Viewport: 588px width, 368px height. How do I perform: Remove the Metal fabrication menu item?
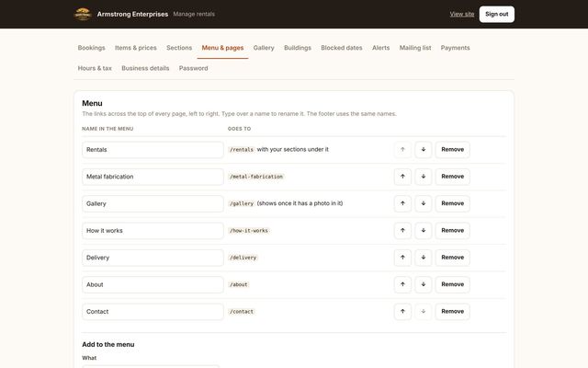click(453, 177)
